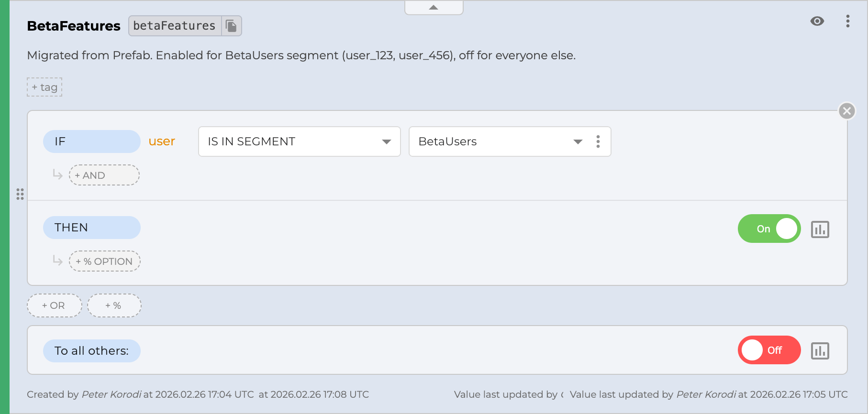Add a tag to BetaFeatures

point(44,87)
